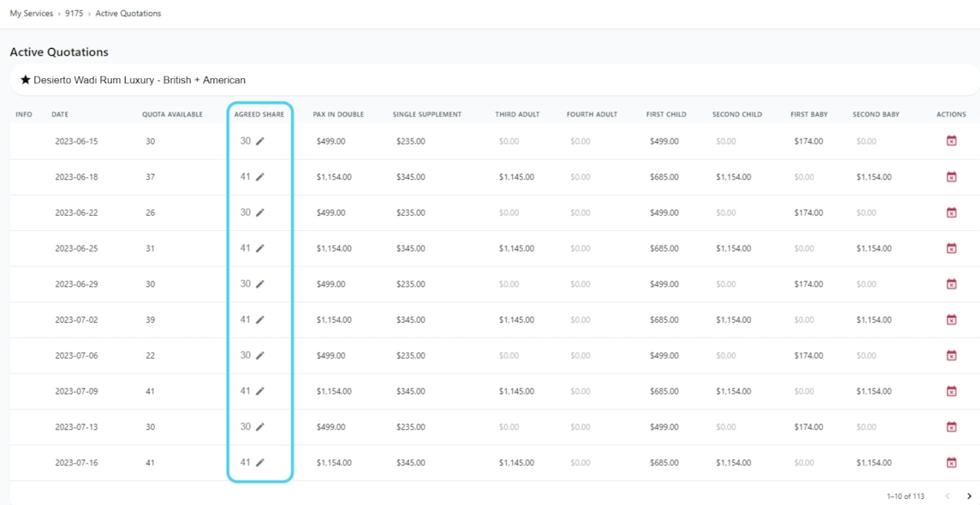Go to previous page of quotations
Viewport: 980px width, 505px height.
(x=948, y=497)
